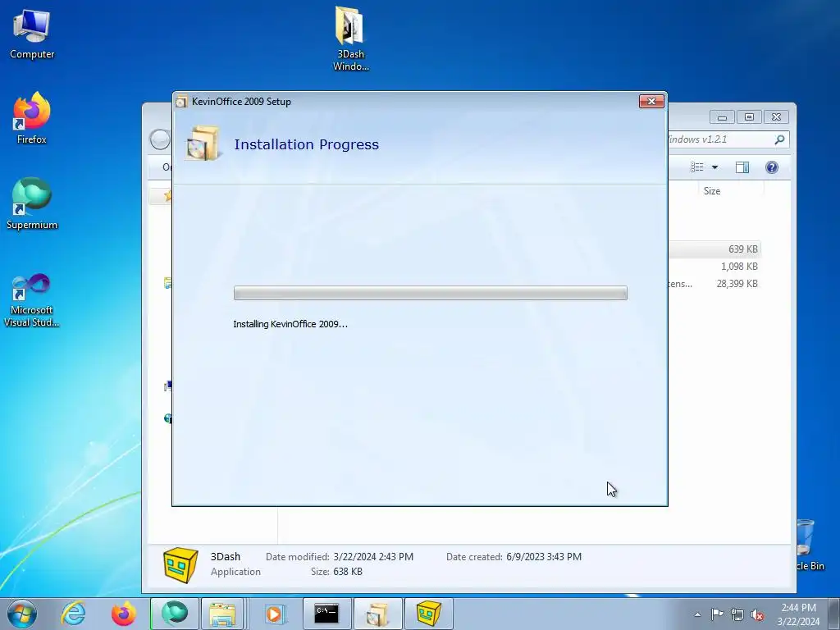Open Windows Media Player from taskbar
Image resolution: width=840 pixels, height=630 pixels.
(x=274, y=614)
